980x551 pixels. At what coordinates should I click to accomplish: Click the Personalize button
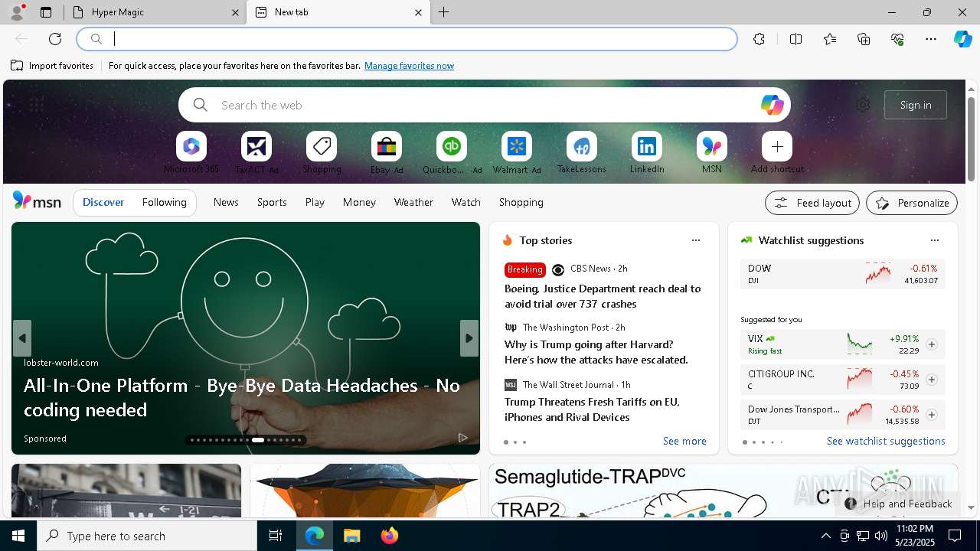pos(912,203)
